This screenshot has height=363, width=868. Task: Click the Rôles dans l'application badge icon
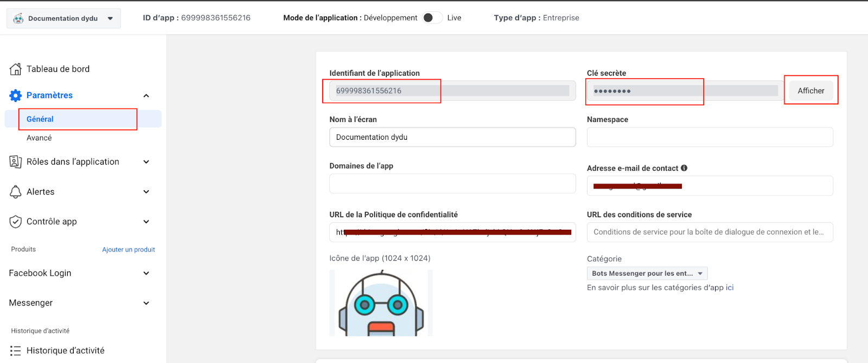click(x=16, y=161)
